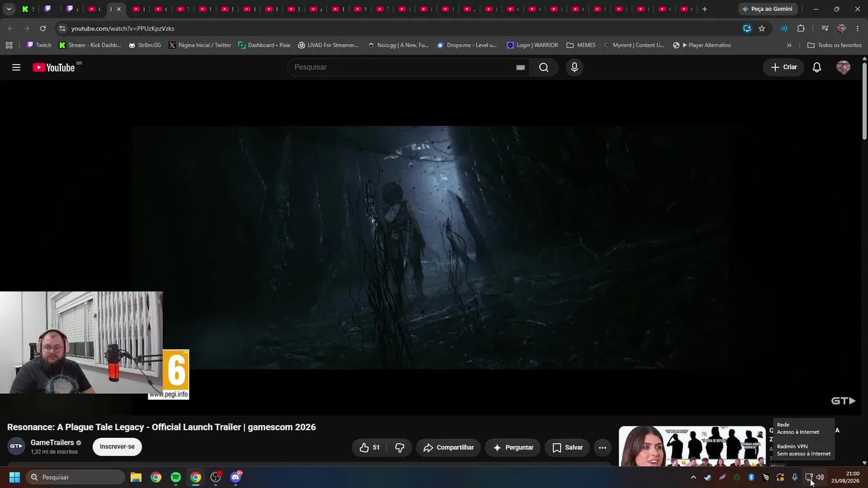Image resolution: width=868 pixels, height=488 pixels.
Task: View site information icon in address bar
Action: (x=62, y=28)
